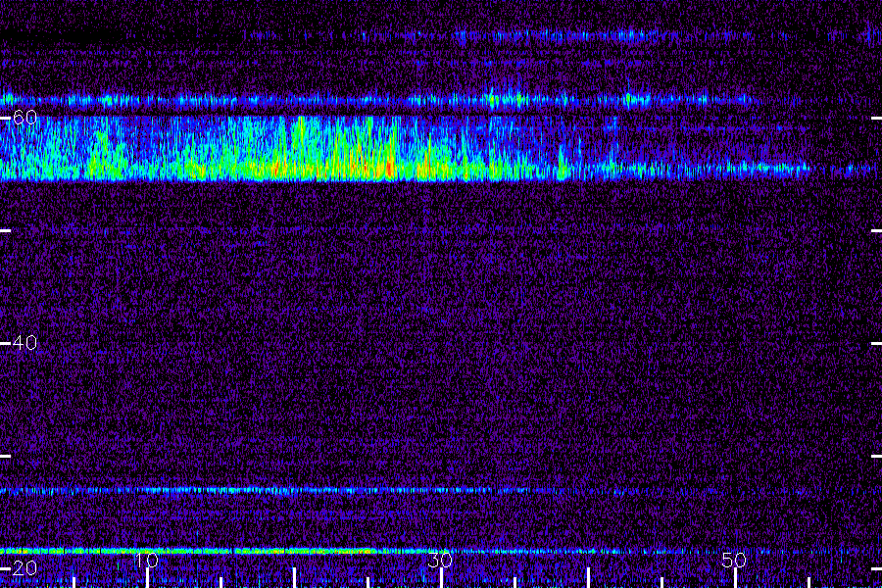
Task: Click the 10 label on the horizontal axis
Action: coord(146,560)
